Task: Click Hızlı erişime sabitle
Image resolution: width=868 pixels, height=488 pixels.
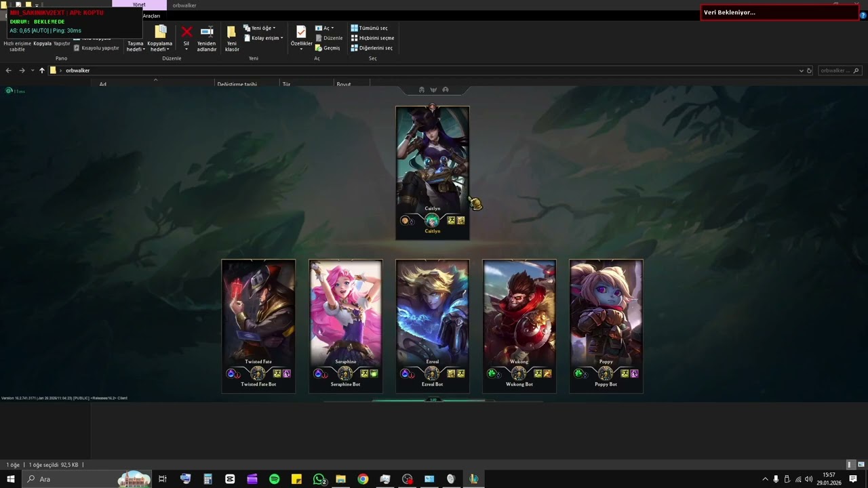Action: tap(17, 46)
